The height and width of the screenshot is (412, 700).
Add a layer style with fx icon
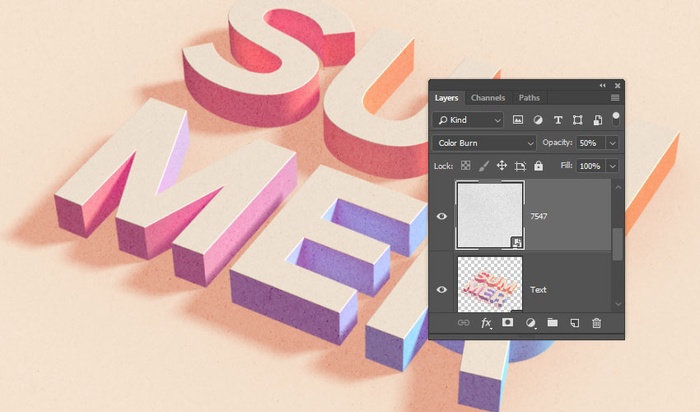click(x=487, y=323)
